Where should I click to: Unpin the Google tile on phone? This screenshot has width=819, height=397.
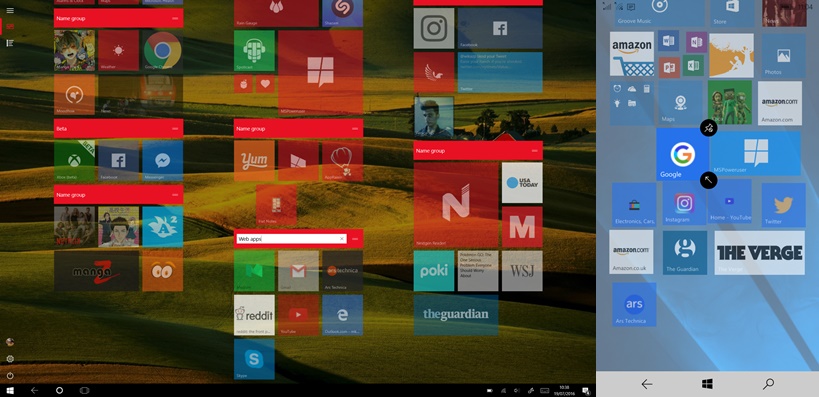click(708, 128)
